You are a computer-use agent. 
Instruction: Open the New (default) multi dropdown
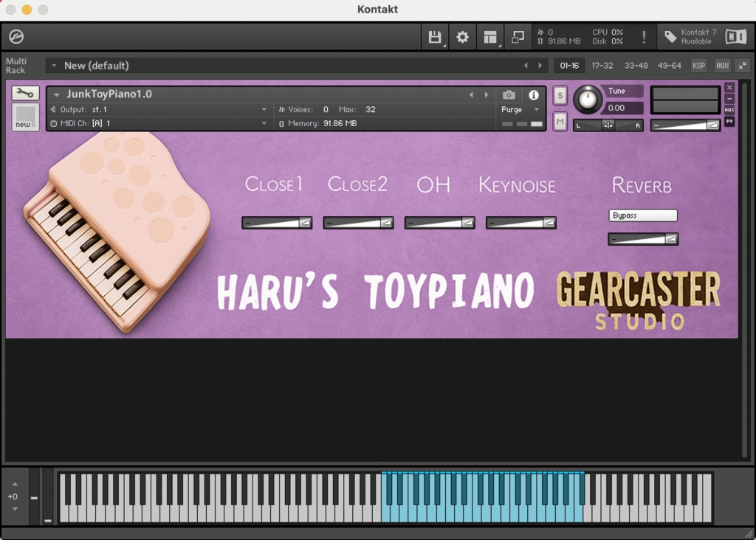point(284,66)
